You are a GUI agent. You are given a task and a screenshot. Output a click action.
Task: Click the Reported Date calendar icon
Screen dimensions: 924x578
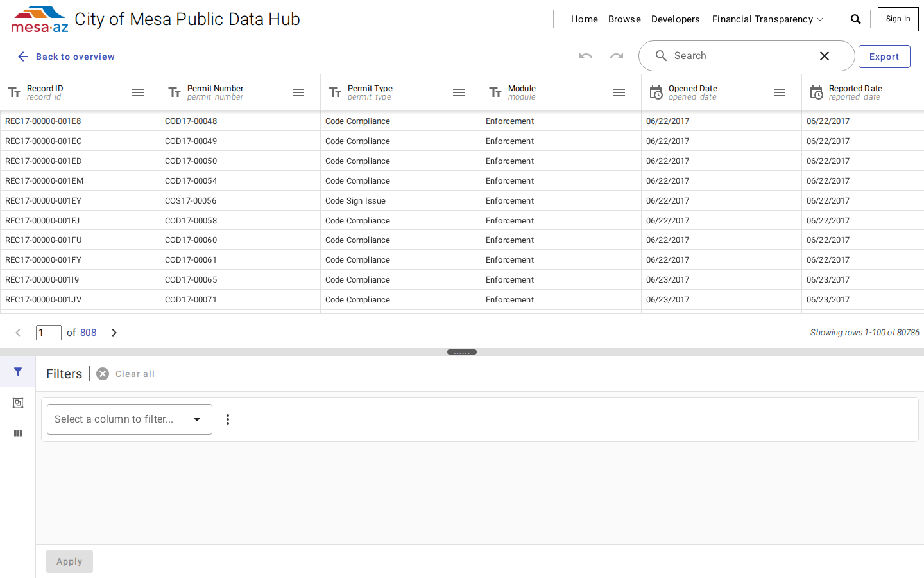click(x=816, y=92)
